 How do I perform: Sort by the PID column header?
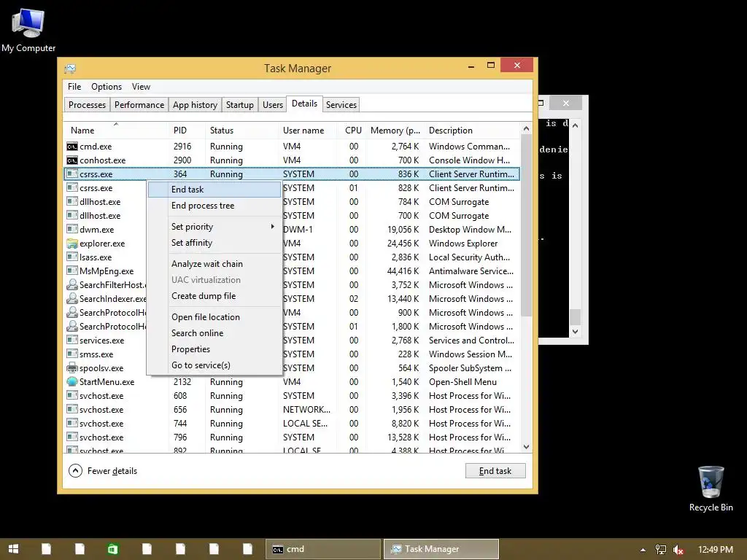click(x=187, y=130)
